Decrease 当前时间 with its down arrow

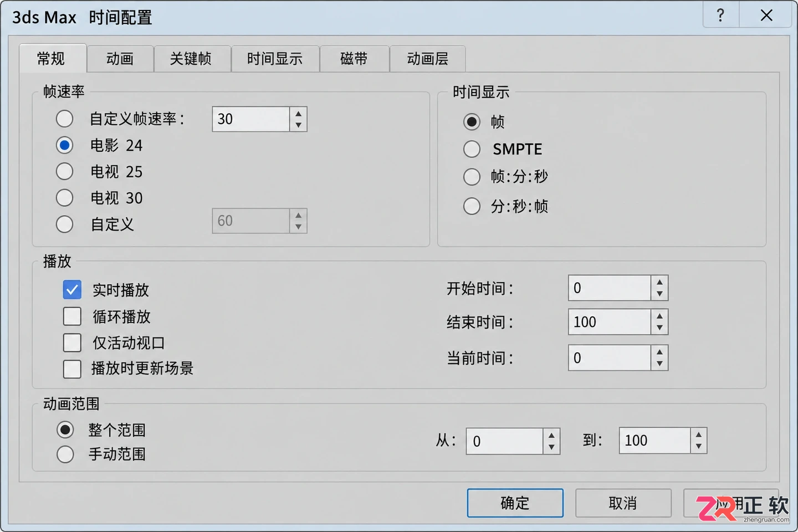click(x=659, y=364)
